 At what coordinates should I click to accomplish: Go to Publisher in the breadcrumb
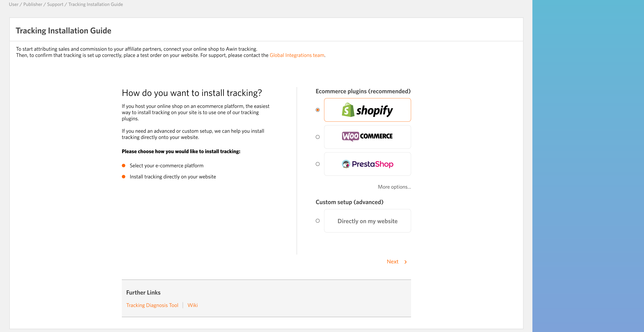(33, 4)
